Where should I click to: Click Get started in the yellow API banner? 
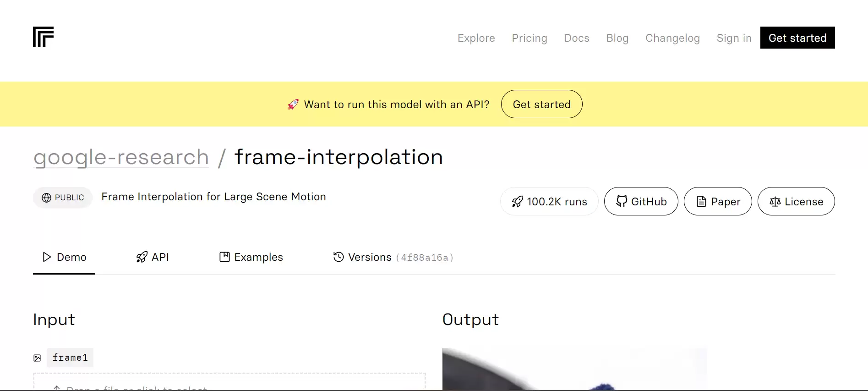(x=541, y=104)
